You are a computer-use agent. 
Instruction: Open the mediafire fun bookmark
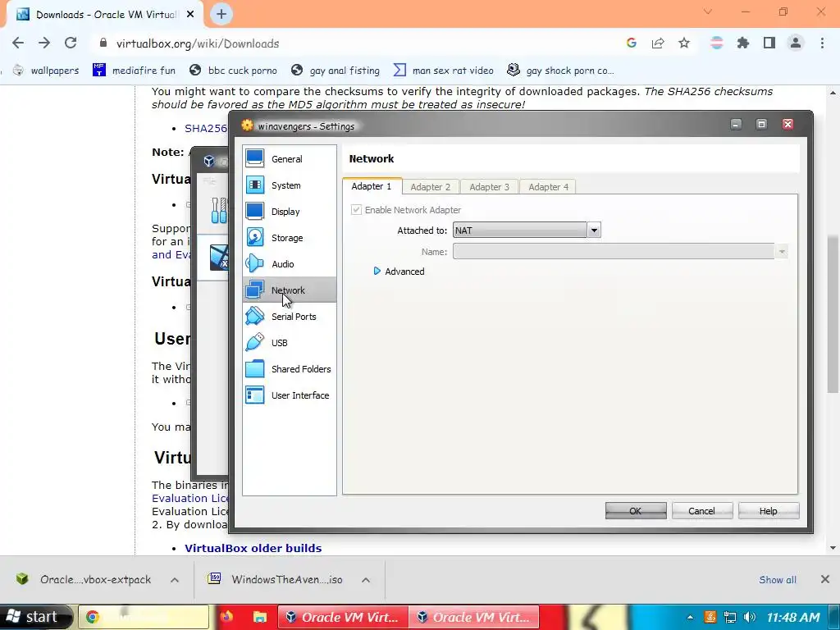point(134,71)
